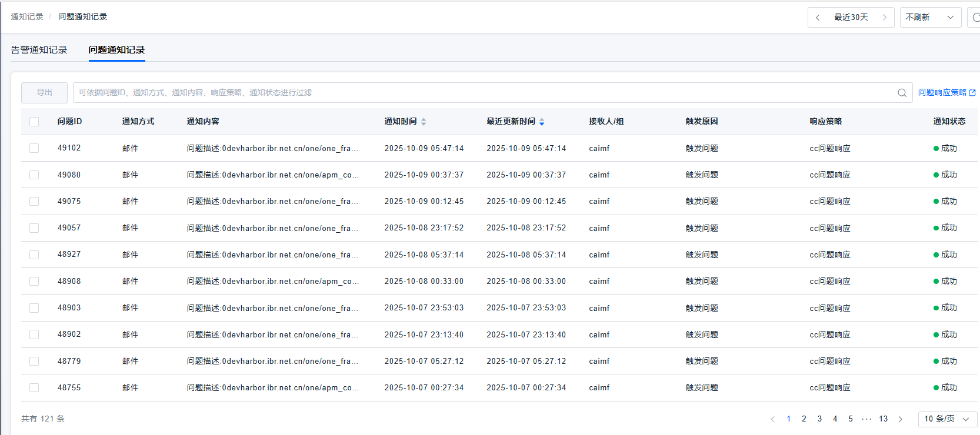Image resolution: width=980 pixels, height=435 pixels.
Task: Open the 10 条/页 page size dropdown
Action: coord(946,419)
